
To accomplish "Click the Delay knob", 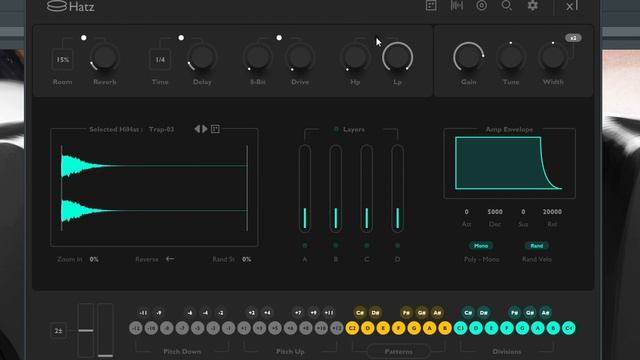I will pos(202,57).
